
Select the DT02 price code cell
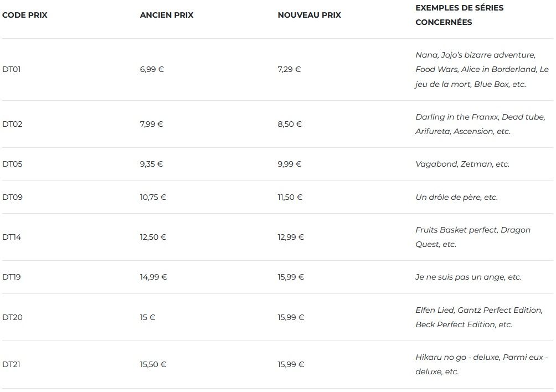[12, 124]
